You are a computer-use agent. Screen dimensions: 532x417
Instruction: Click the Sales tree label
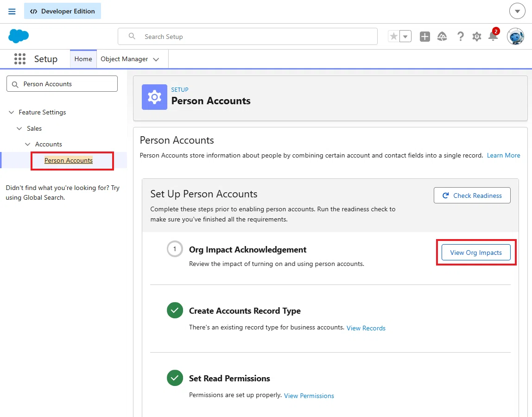tap(34, 128)
